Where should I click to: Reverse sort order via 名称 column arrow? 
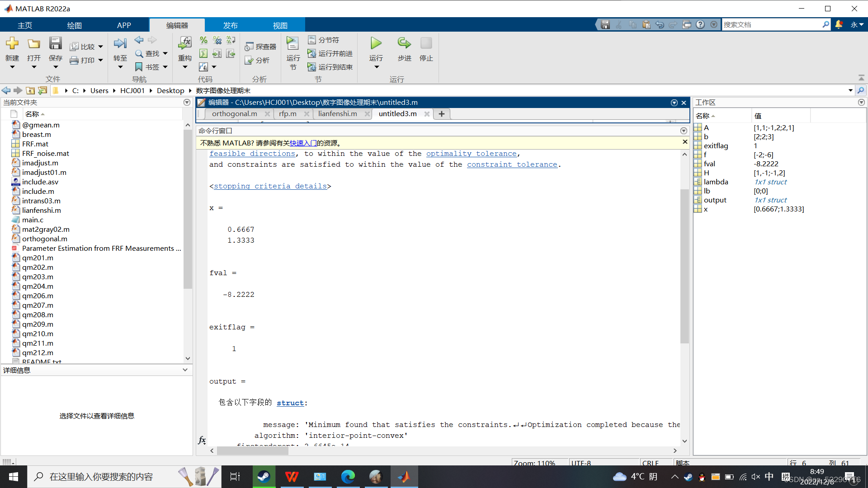coord(43,113)
